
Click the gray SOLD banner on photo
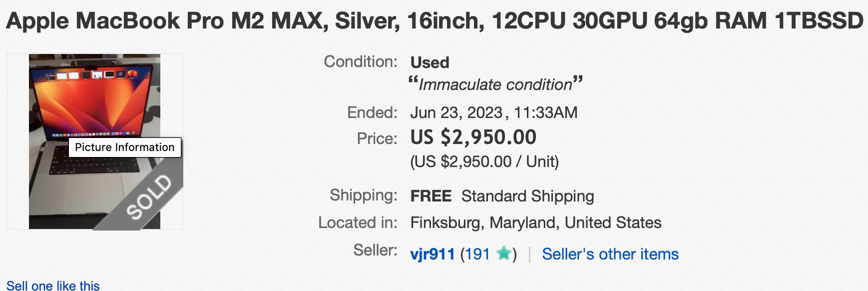148,197
